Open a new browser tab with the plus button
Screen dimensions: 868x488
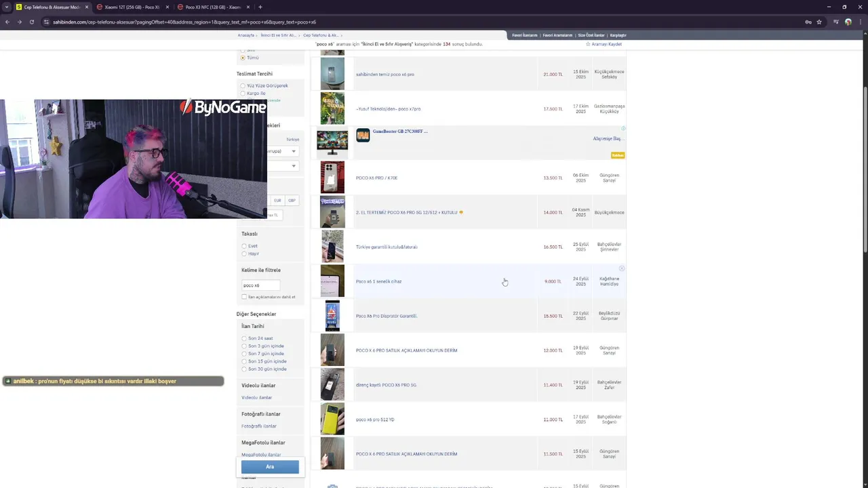pyautogui.click(x=260, y=7)
